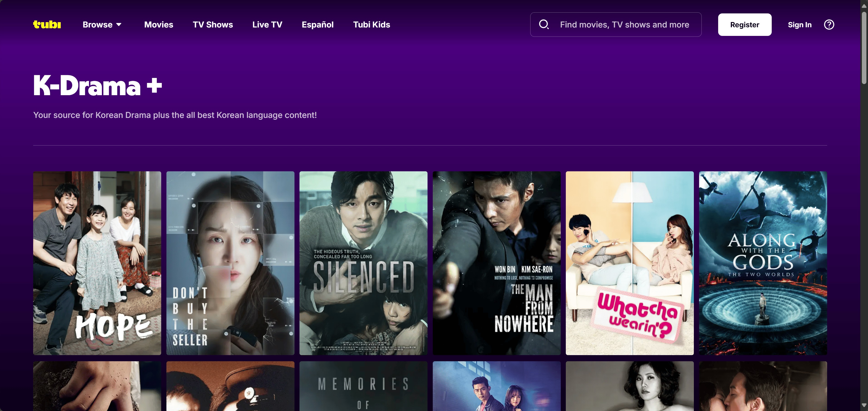Focus the Find movies search field
The width and height of the screenshot is (868, 411).
click(616, 25)
